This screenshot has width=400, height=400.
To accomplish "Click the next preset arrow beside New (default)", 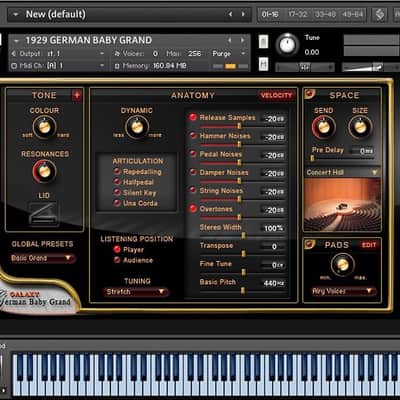I will [243, 14].
